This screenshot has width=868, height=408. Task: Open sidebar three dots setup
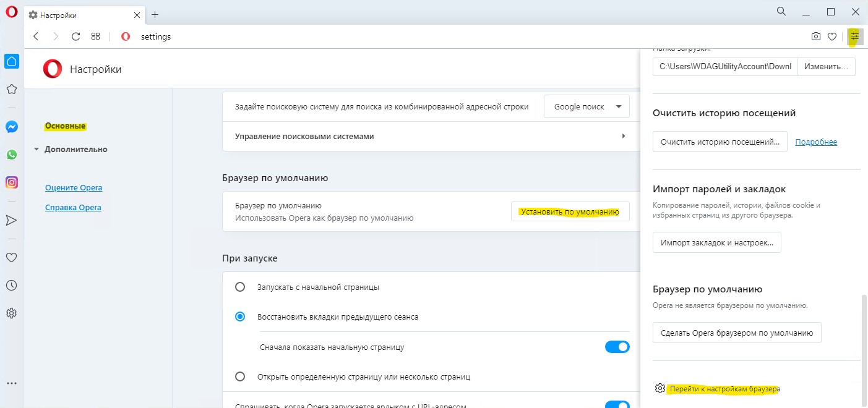point(11,384)
